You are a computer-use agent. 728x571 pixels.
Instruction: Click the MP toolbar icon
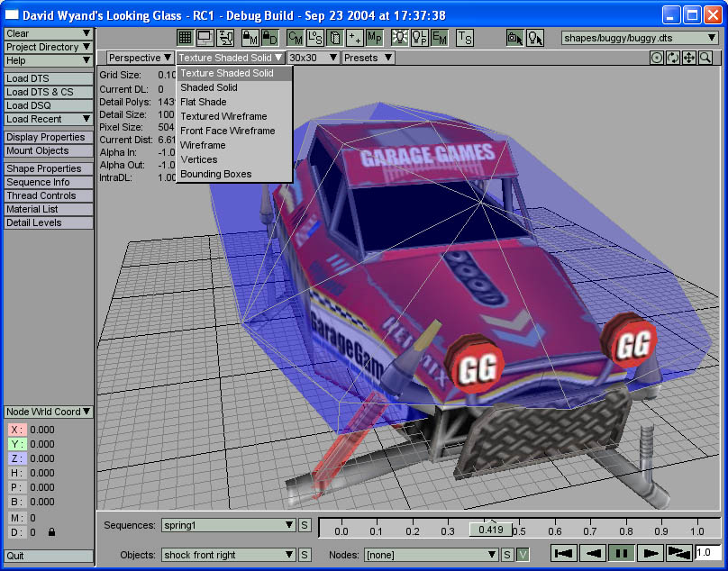coord(374,38)
